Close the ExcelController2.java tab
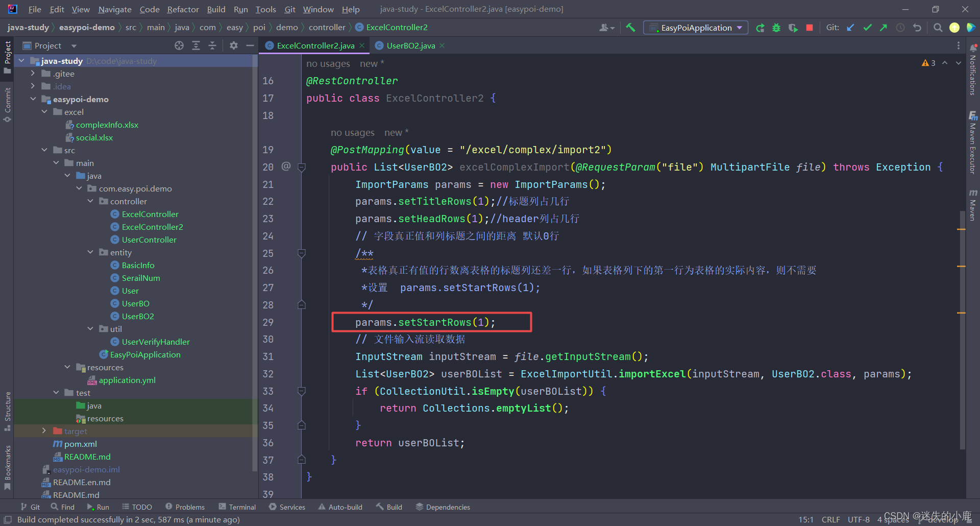 (x=362, y=45)
